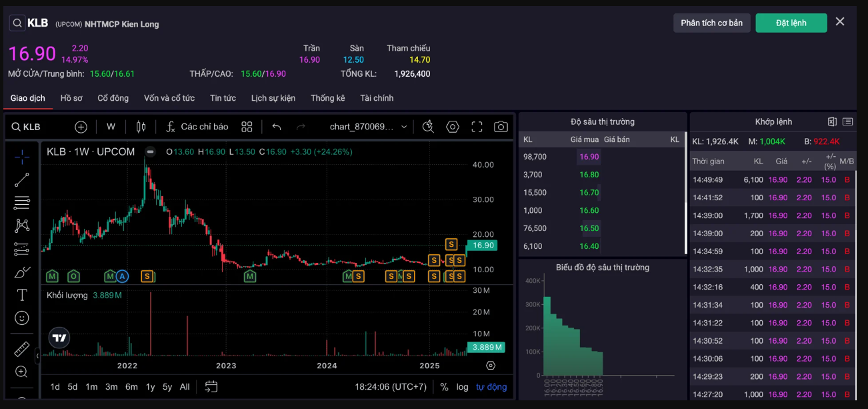Open the Cổ đông tab
Viewport: 868px width, 409px height.
(x=113, y=98)
